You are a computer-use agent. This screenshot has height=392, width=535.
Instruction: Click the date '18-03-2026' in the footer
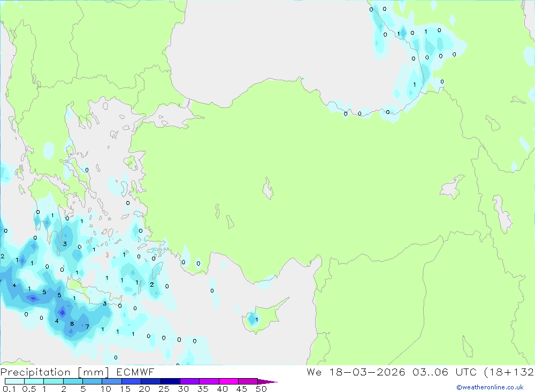367,372
